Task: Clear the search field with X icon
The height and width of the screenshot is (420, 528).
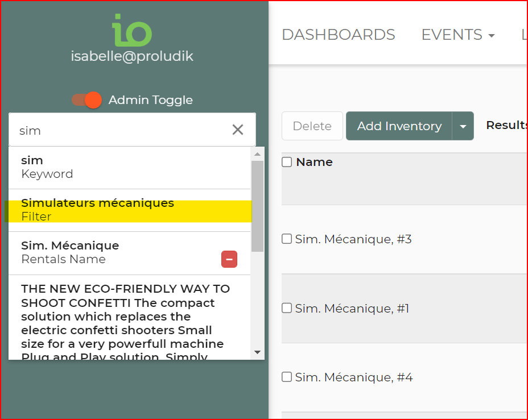Action: 238,130
